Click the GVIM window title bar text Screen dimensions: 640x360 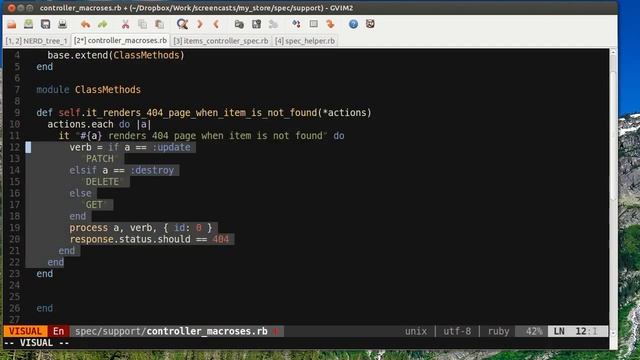(196, 8)
